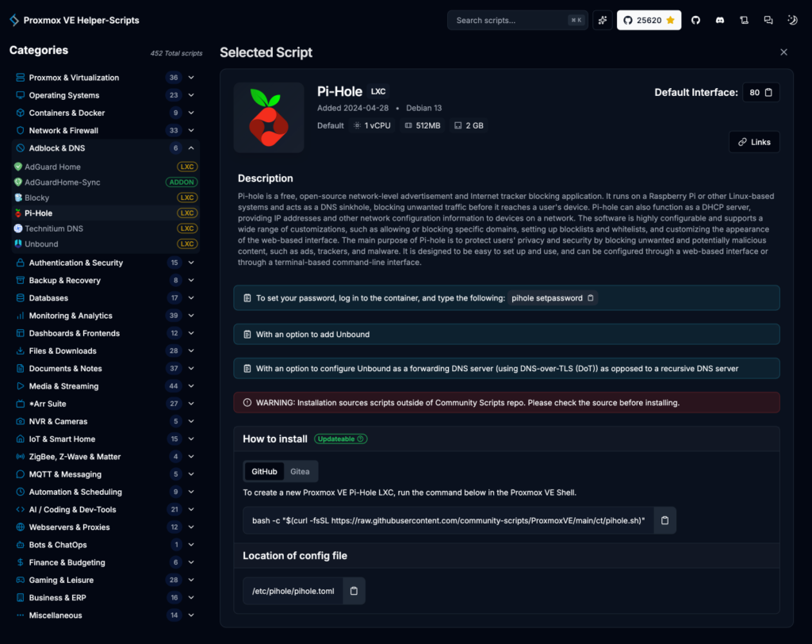Image resolution: width=812 pixels, height=644 pixels.
Task: Expand the Monitoring & Analytics category
Action: [x=191, y=316]
